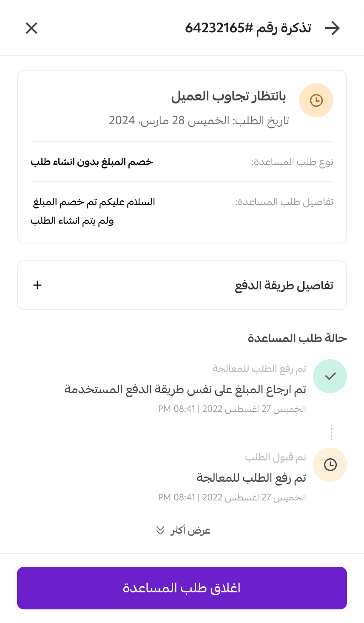Click the X close icon in header
Image resolution: width=364 pixels, height=623 pixels.
tap(31, 28)
